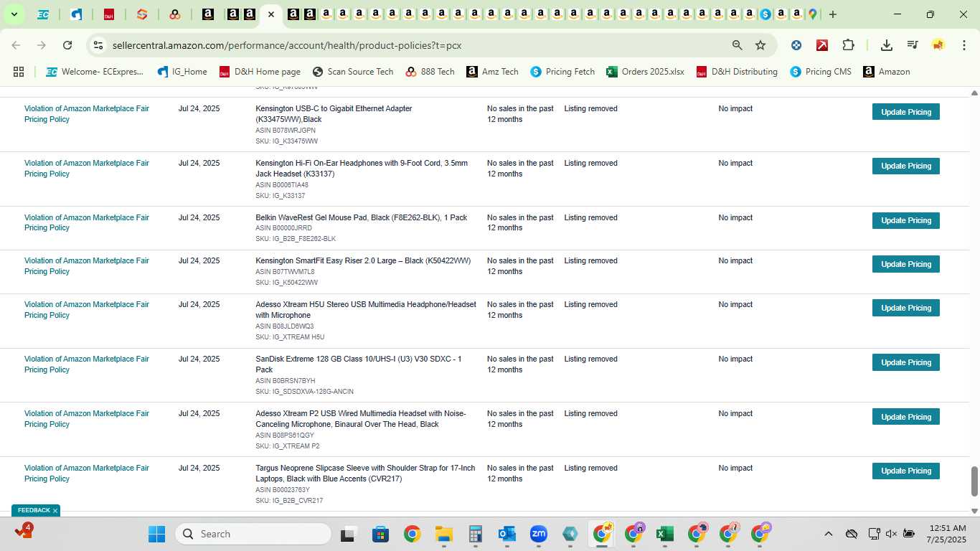This screenshot has height=551, width=980.
Task: Open the Pricing CMS bookmark
Action: click(821, 72)
